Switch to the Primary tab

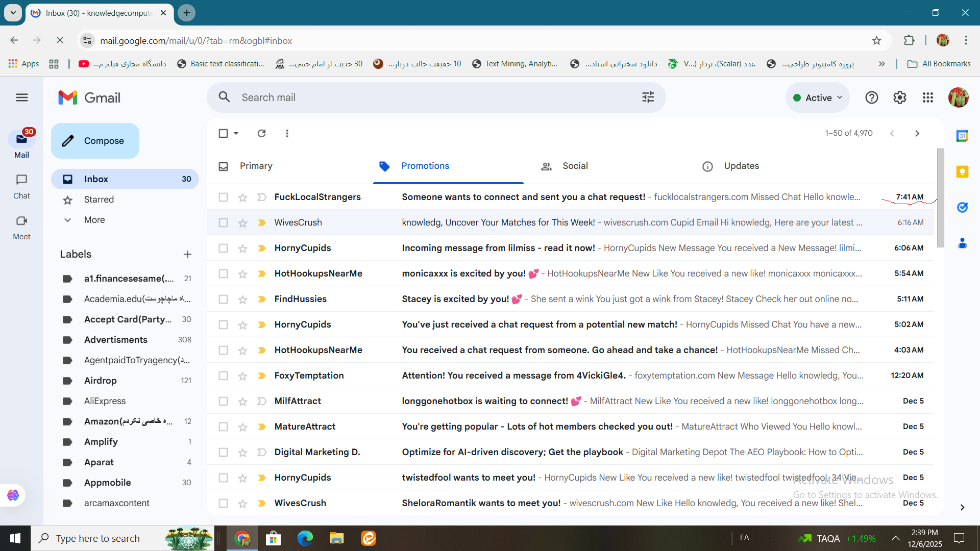pos(256,166)
